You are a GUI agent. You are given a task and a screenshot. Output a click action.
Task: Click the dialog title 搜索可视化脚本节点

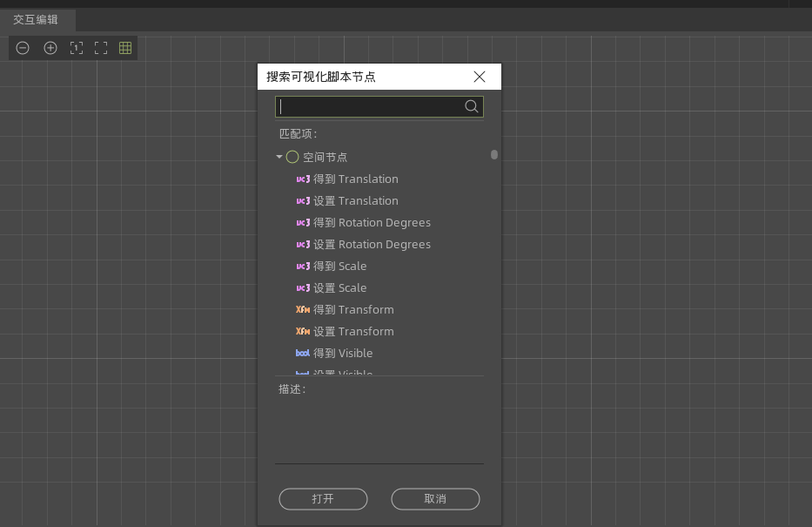point(320,78)
